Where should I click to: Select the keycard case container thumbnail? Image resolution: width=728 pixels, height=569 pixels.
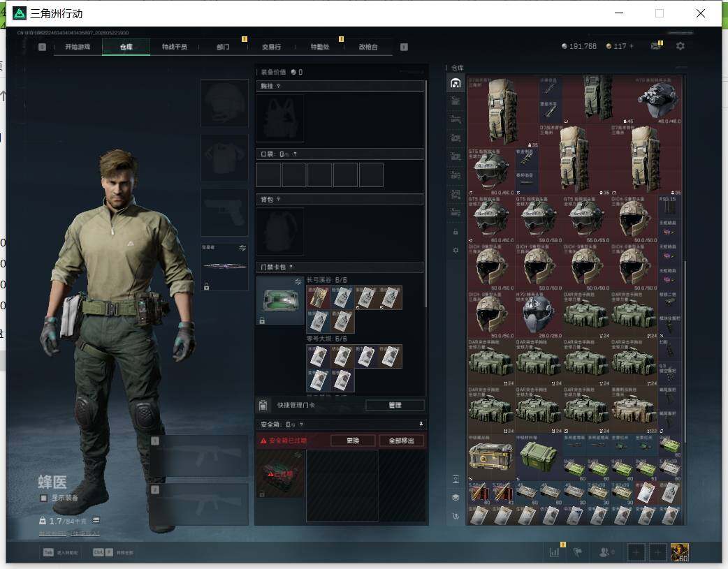click(280, 300)
